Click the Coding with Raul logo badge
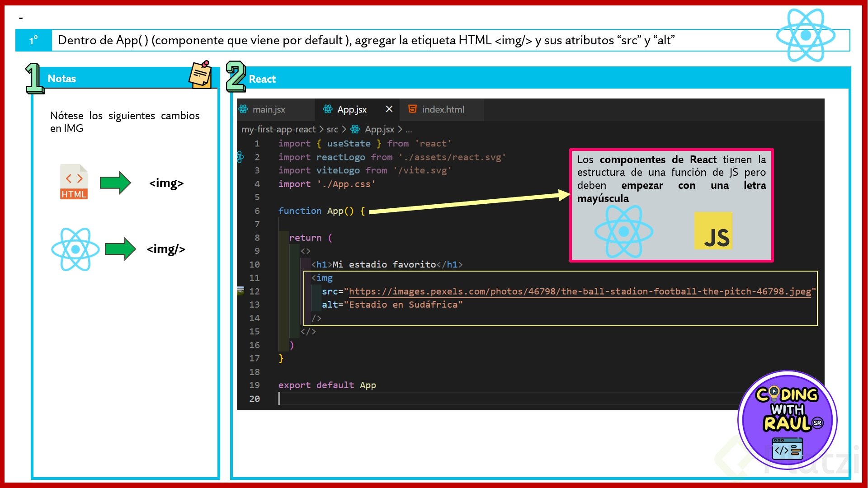 (787, 420)
